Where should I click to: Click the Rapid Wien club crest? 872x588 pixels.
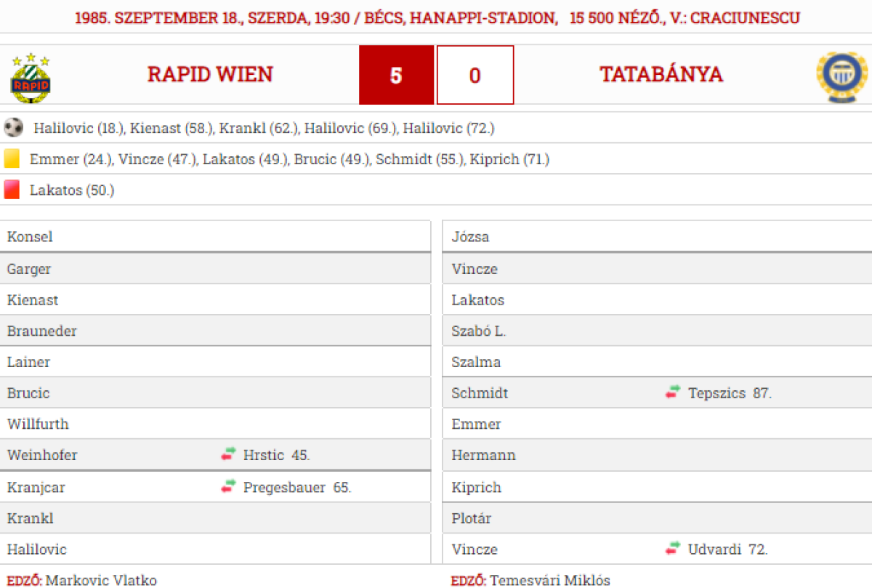pos(31,77)
